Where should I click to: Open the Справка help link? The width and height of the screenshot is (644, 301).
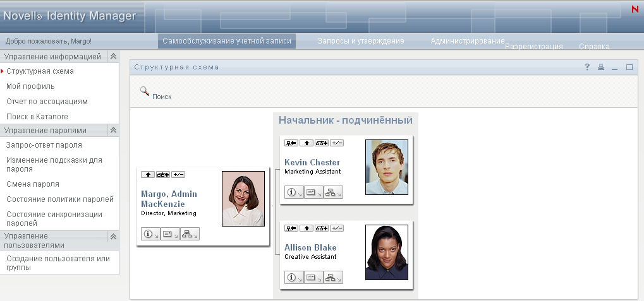click(x=594, y=46)
